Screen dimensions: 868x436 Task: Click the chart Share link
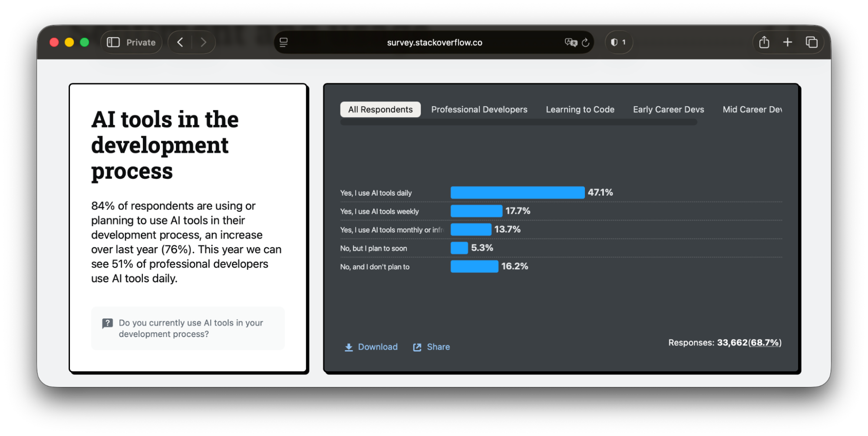tap(431, 347)
